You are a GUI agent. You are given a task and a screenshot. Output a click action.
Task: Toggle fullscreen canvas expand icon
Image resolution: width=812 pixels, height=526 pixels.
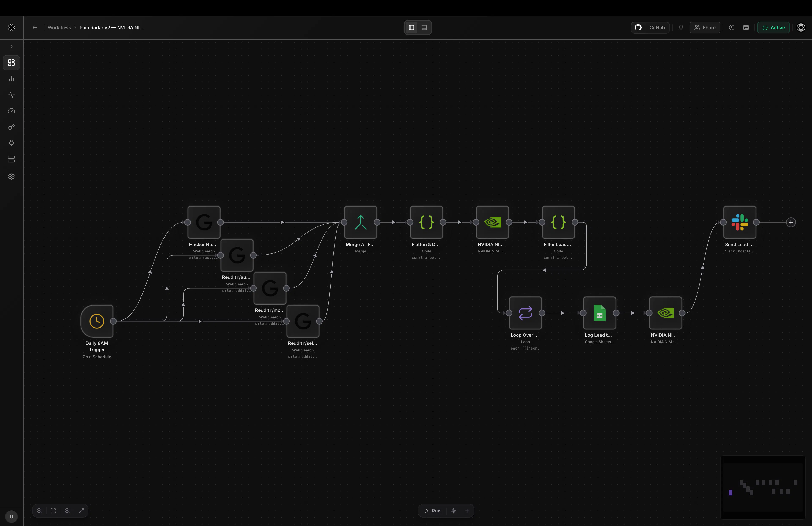pos(81,511)
